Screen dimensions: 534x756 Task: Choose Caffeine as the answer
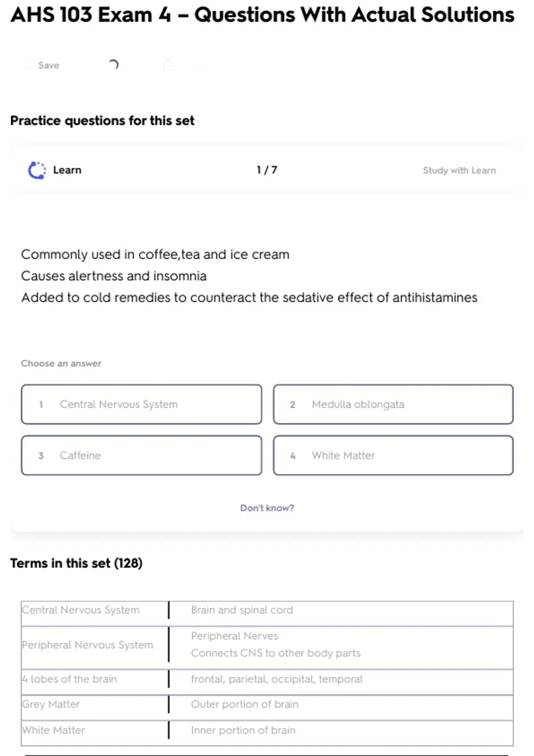[142, 455]
